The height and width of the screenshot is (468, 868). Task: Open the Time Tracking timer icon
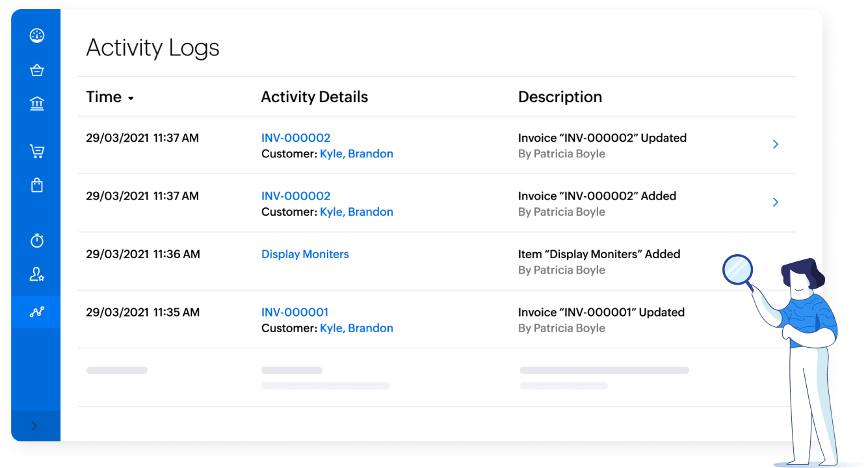coord(36,240)
